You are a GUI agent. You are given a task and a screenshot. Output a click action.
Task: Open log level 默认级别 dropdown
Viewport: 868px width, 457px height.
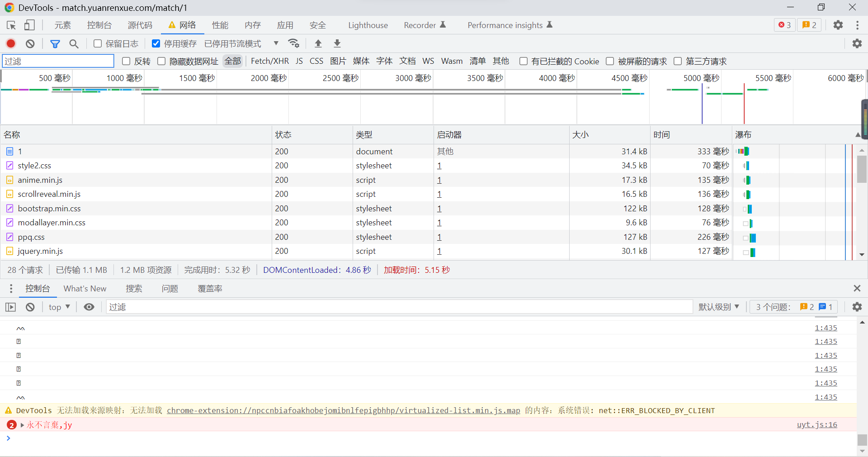coord(719,307)
